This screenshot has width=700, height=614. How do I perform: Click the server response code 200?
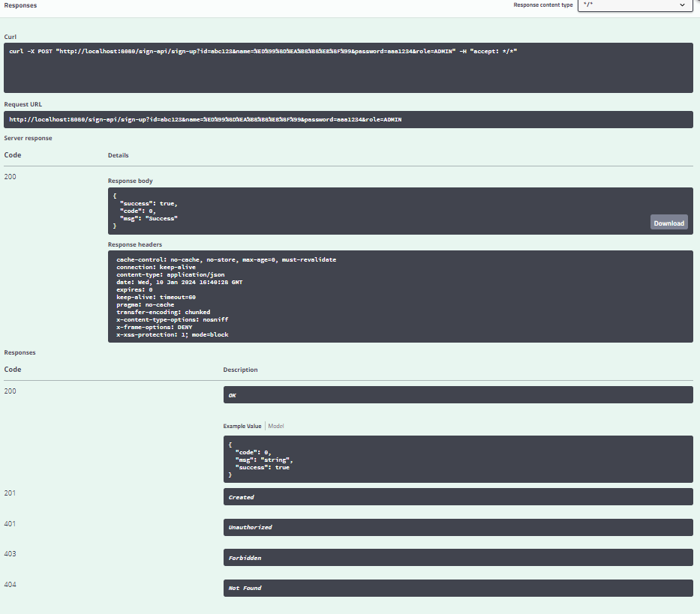coord(10,177)
